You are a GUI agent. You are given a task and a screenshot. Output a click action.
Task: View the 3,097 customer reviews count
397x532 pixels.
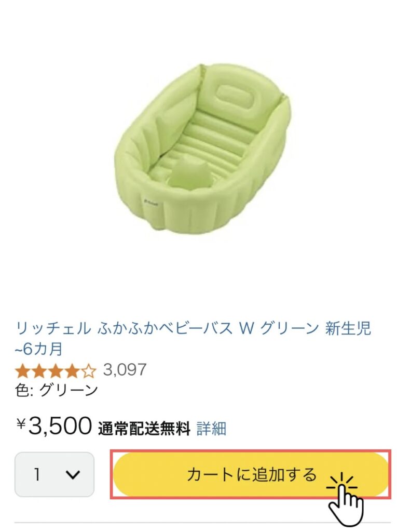[125, 369]
